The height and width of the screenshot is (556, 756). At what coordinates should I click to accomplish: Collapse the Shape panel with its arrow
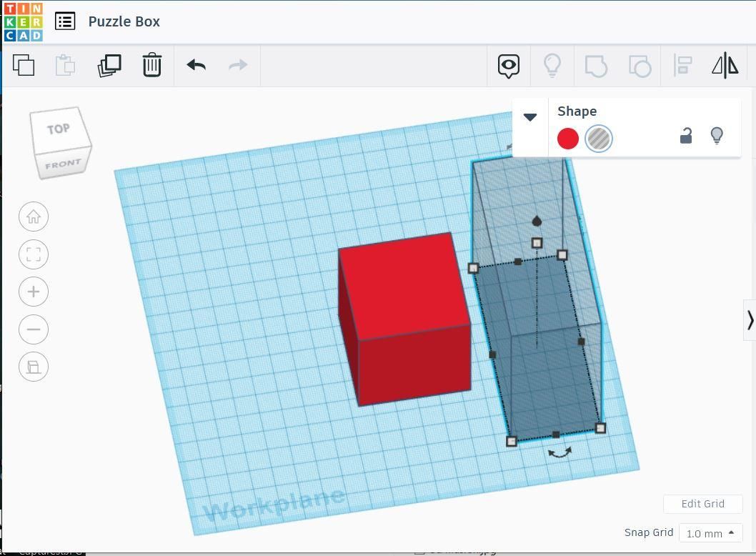(x=530, y=116)
